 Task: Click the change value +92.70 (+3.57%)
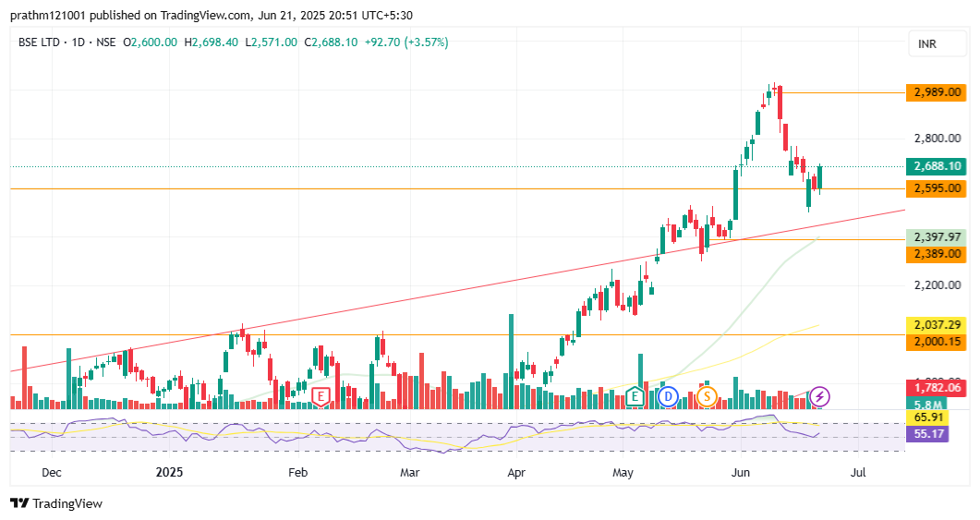click(x=407, y=42)
